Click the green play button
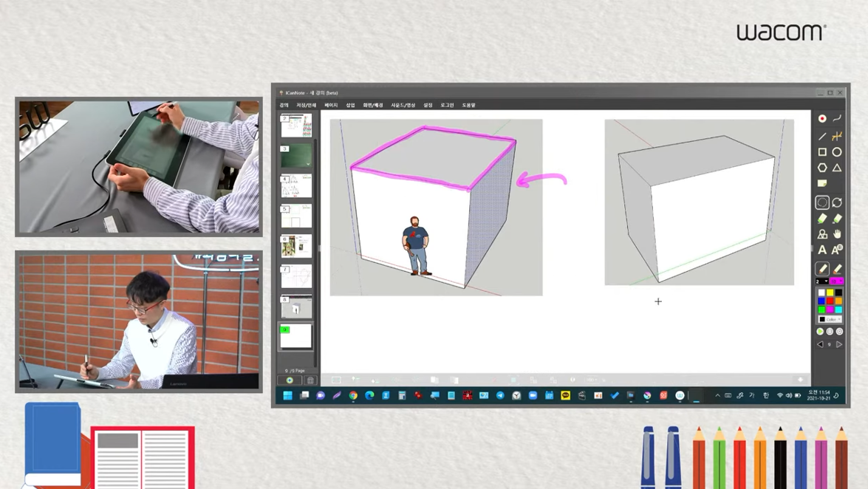Image resolution: width=868 pixels, height=489 pixels. coord(820,332)
